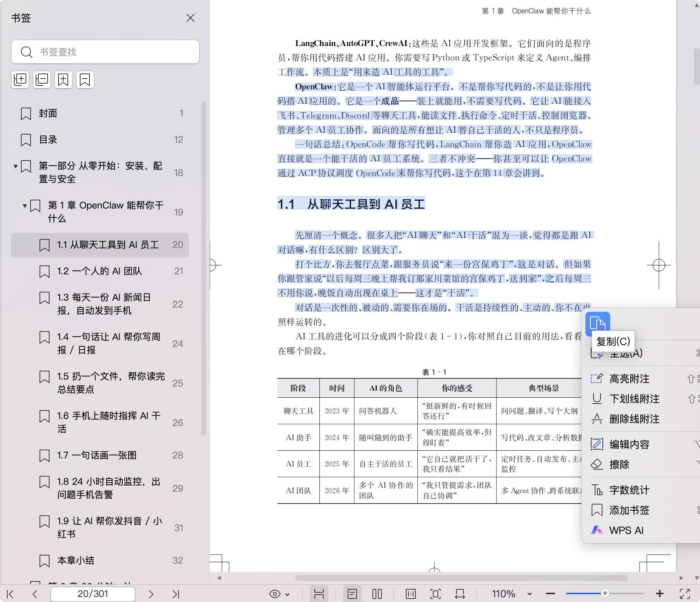The height and width of the screenshot is (602, 700).
Task: Collapse the 第 1 章 bookmark group
Action: point(25,206)
